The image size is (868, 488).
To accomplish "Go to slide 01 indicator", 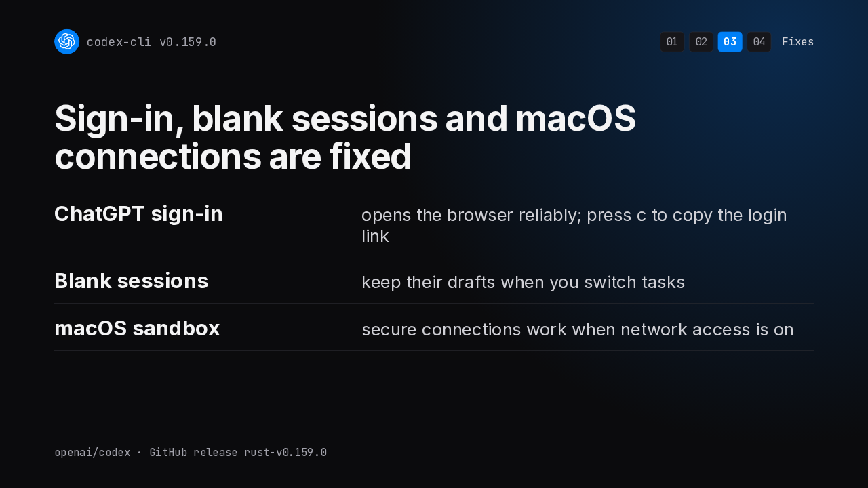I will [672, 42].
